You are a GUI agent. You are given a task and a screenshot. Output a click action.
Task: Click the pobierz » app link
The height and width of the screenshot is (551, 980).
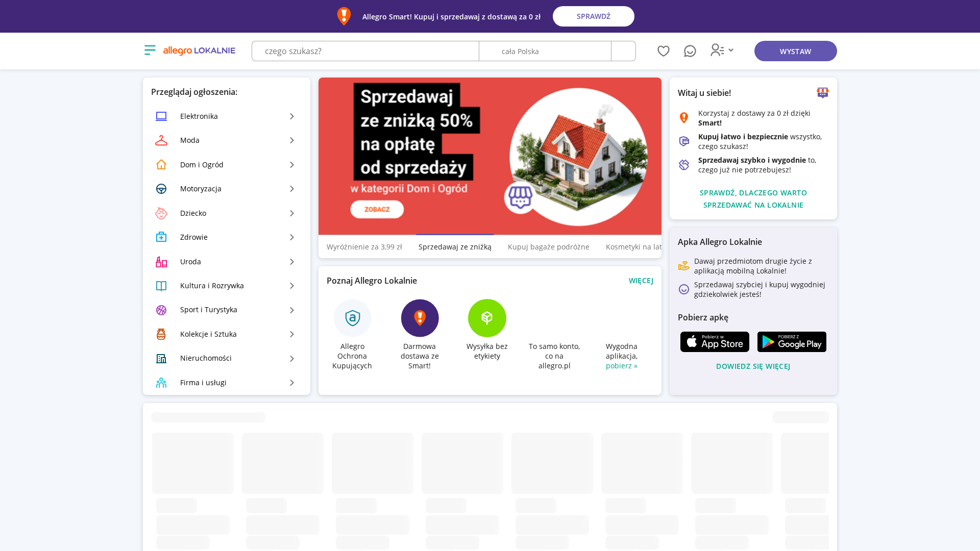(x=622, y=366)
